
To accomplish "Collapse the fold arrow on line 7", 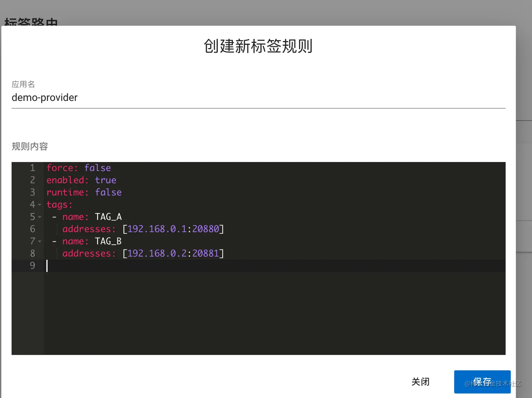I will (x=39, y=241).
